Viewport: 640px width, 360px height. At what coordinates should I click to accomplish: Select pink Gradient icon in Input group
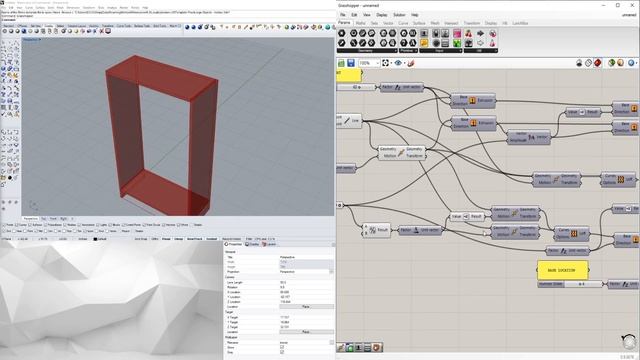(457, 33)
